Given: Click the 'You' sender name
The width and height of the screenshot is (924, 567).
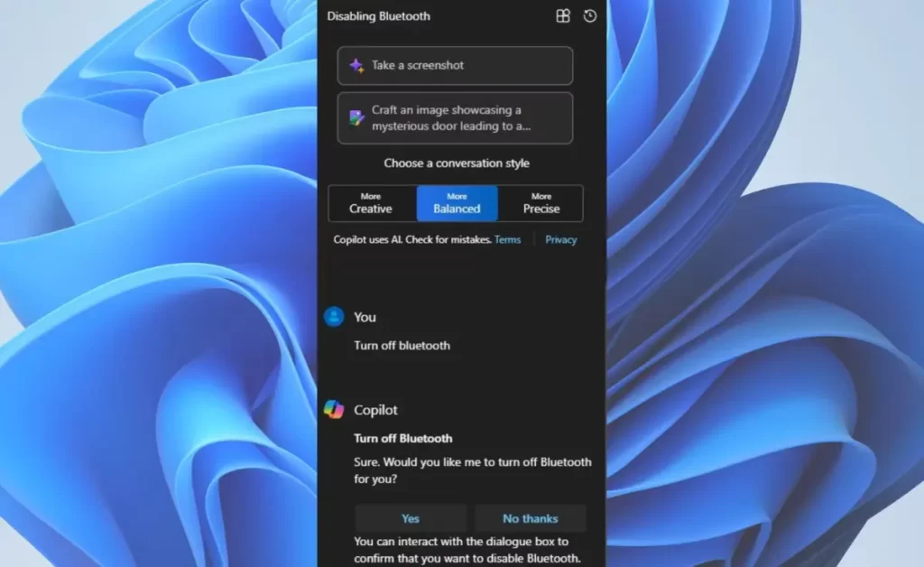Looking at the screenshot, I should 365,317.
